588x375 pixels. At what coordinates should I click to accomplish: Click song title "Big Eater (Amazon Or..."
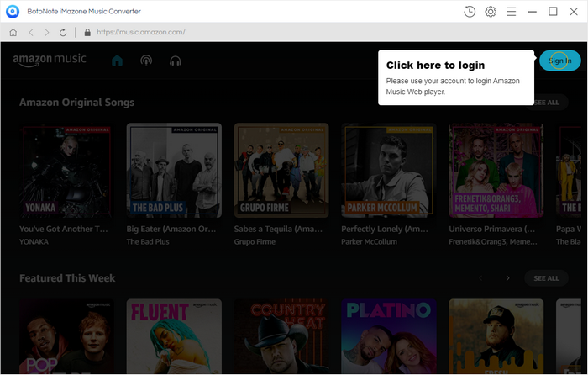point(171,229)
